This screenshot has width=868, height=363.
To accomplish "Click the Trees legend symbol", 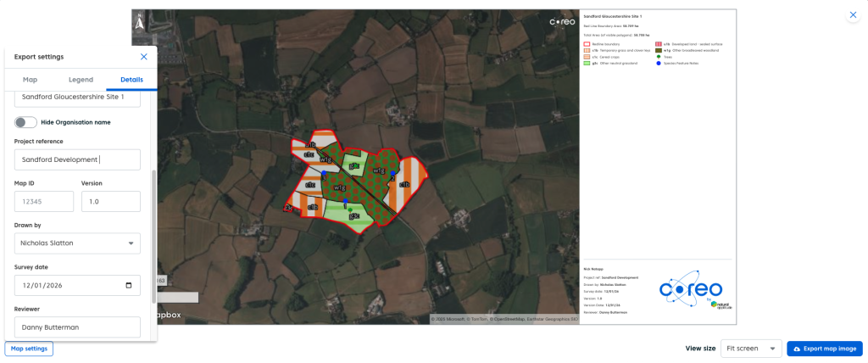I will [x=659, y=57].
